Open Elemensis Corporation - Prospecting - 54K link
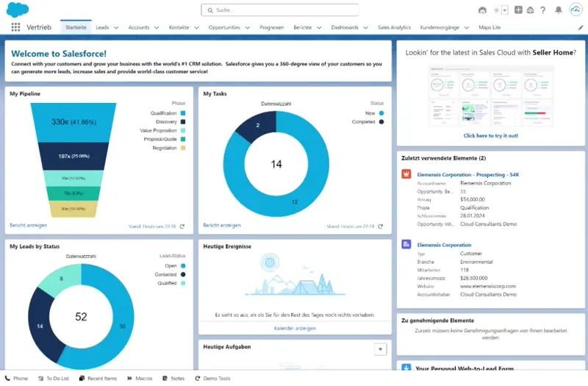This screenshot has width=588, height=386. tap(468, 174)
